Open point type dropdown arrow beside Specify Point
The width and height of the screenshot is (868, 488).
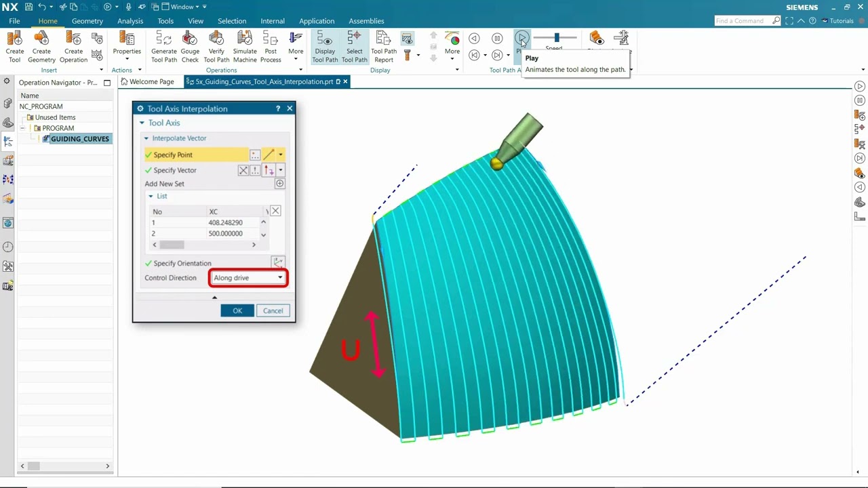[280, 155]
